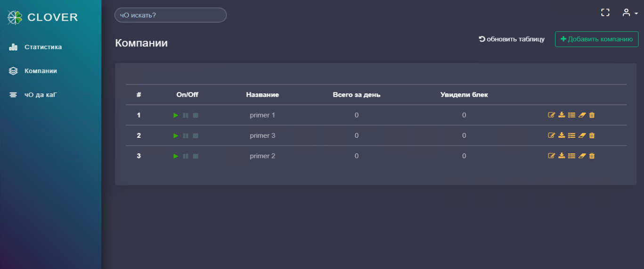644x269 pixels.
Task: Stop the primer 2 company
Action: coord(196,156)
